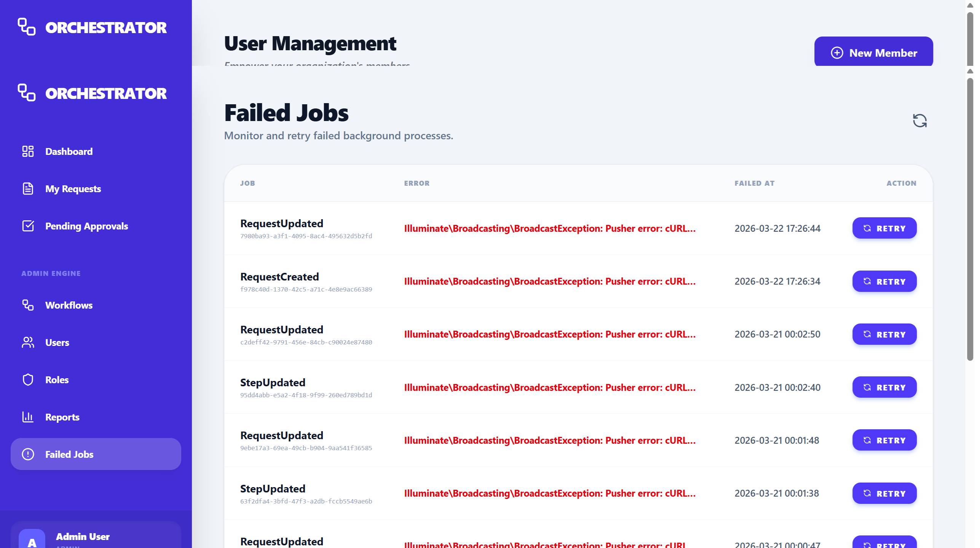
Task: Click the My Requests document icon
Action: tap(28, 189)
